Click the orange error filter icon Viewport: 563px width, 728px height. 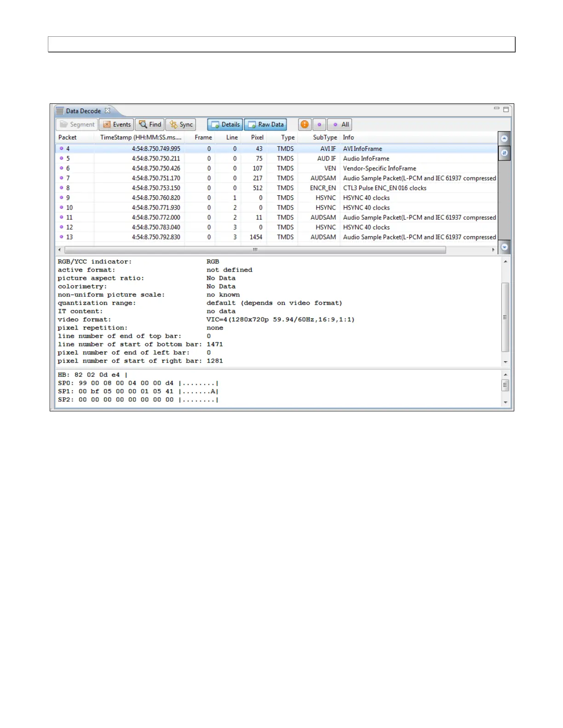pos(304,125)
